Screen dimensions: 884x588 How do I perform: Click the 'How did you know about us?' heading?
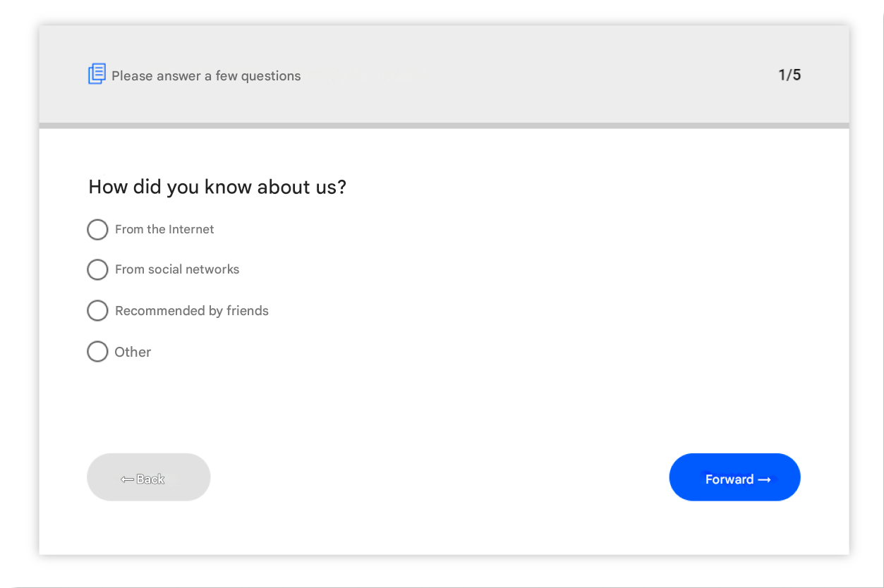coord(217,187)
